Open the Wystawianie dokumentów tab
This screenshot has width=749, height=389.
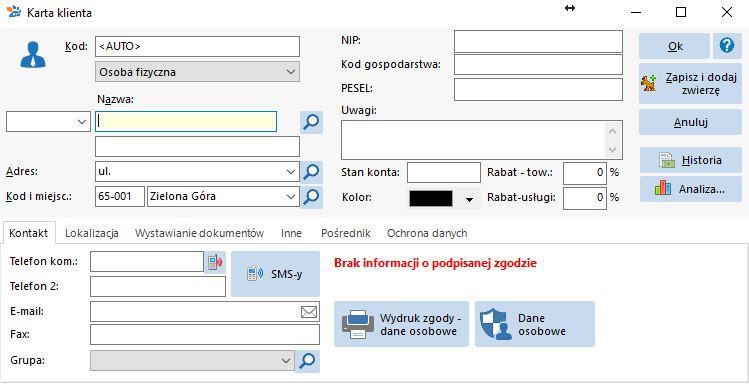pos(199,233)
